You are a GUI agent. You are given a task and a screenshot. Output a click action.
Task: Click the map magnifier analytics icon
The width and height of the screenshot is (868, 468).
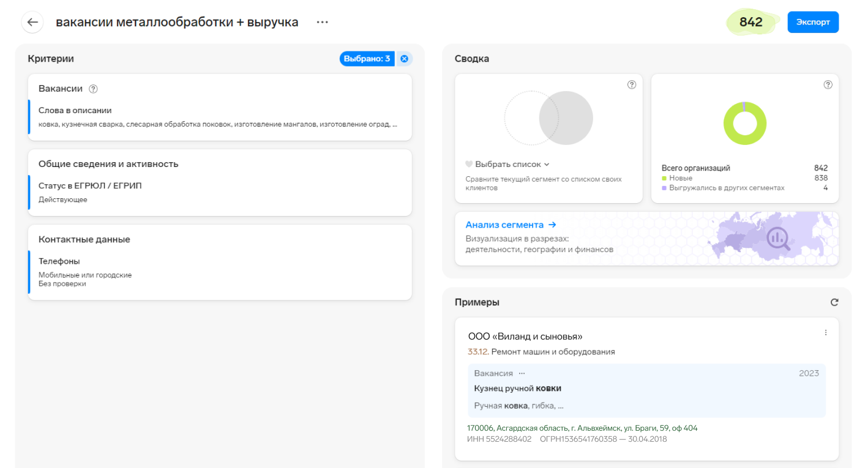click(x=778, y=239)
